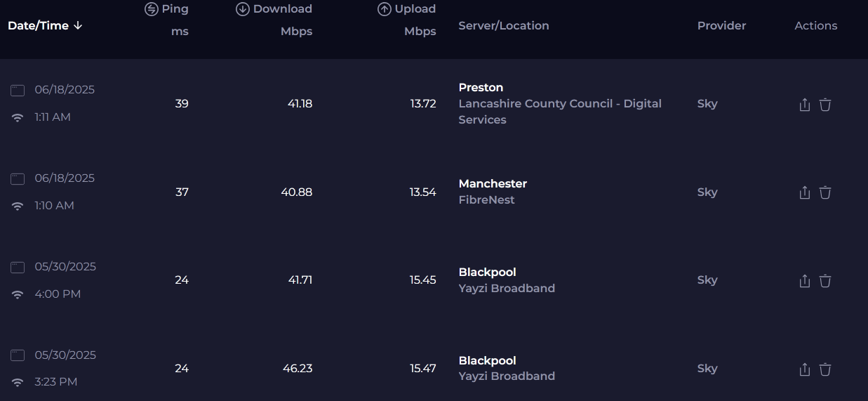Viewport: 868px width, 401px height.
Task: Share the Blackpool 3:23 PM result
Action: 805,369
